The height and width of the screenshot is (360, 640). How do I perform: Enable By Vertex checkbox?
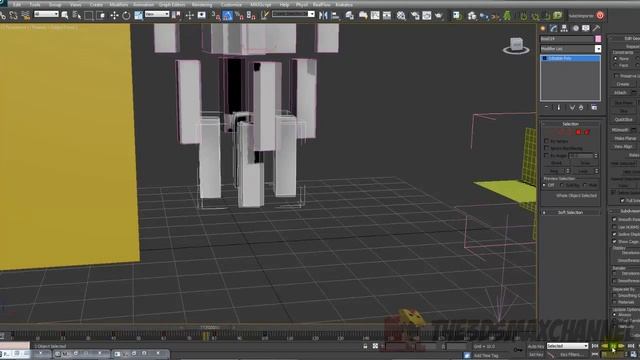[547, 141]
